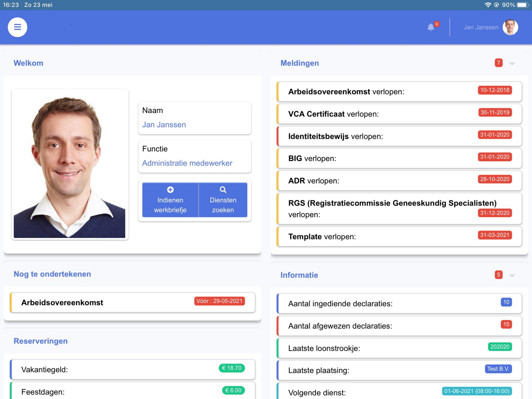Click the Jan Janssen avatar in header
This screenshot has height=399, width=532.
click(510, 27)
